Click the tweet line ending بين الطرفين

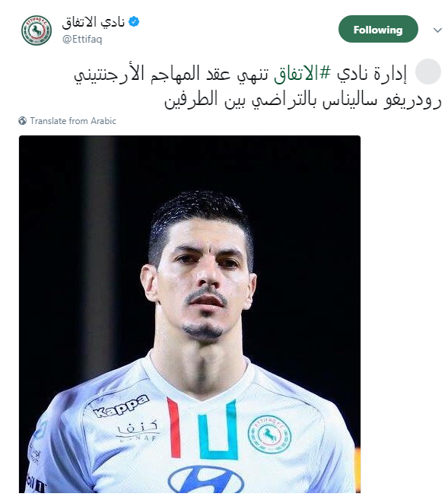pos(303,99)
